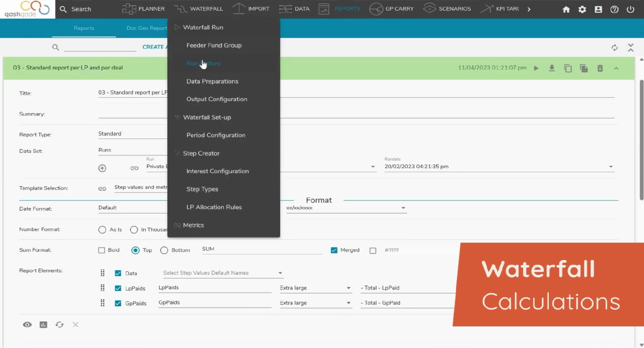This screenshot has width=644, height=348.
Task: Click the LpPaids name input field
Action: point(215,288)
